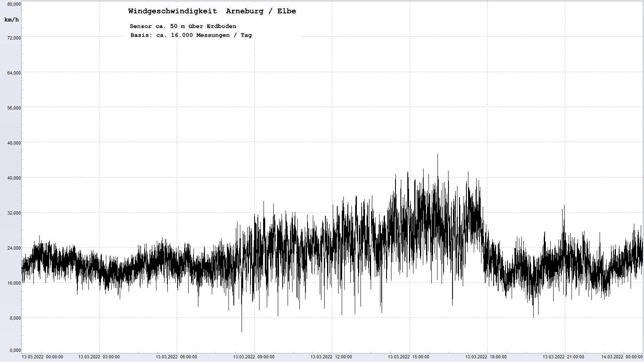The height and width of the screenshot is (362, 644).
Task: Select the 13.03.2022 12:00:00 time label
Action: click(331, 357)
